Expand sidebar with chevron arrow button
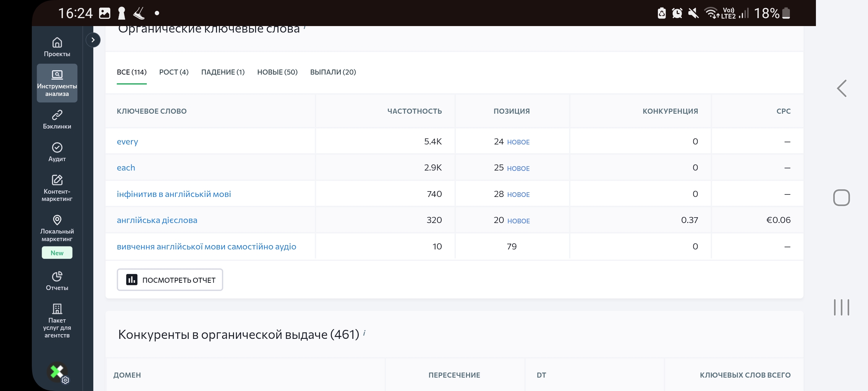 [x=93, y=40]
